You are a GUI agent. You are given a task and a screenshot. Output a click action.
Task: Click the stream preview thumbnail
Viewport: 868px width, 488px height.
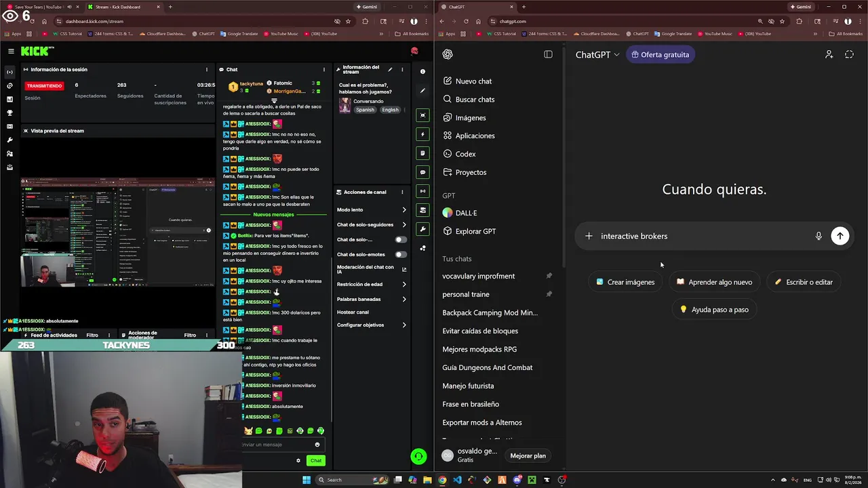point(117,233)
